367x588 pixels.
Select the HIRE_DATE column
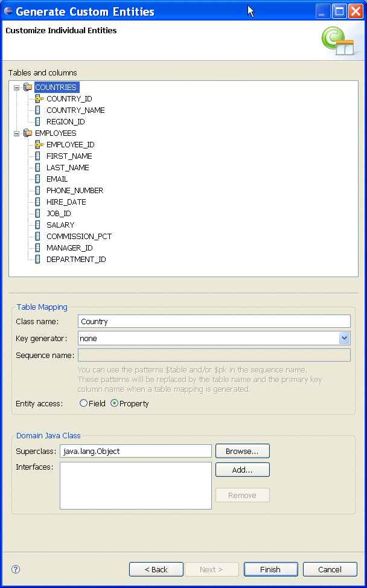point(66,202)
